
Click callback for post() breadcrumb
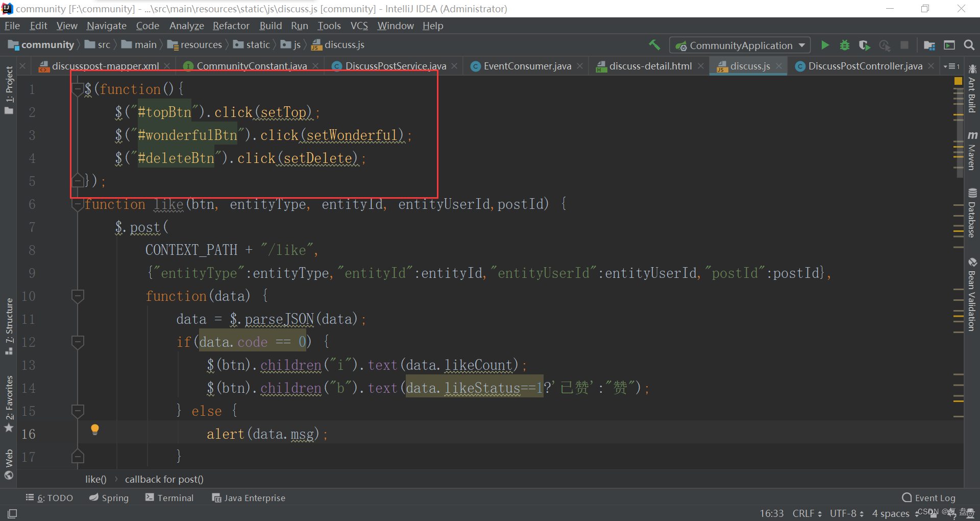coord(164,479)
